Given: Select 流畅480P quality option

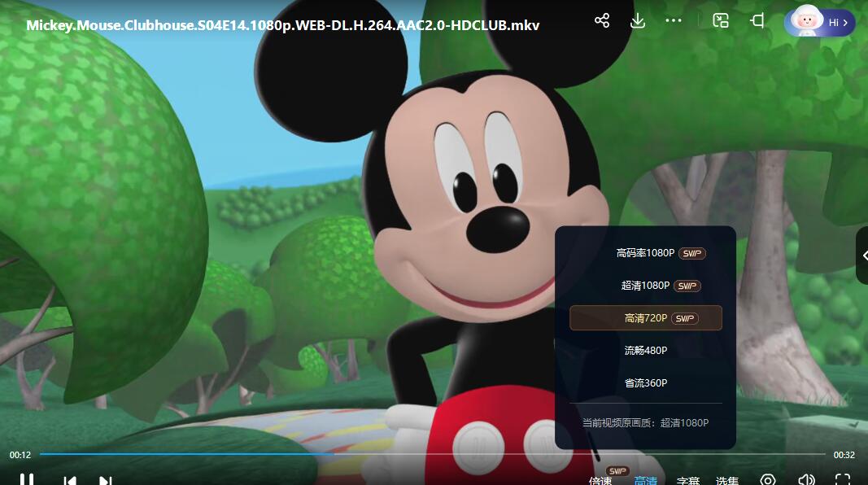Looking at the screenshot, I should (645, 351).
